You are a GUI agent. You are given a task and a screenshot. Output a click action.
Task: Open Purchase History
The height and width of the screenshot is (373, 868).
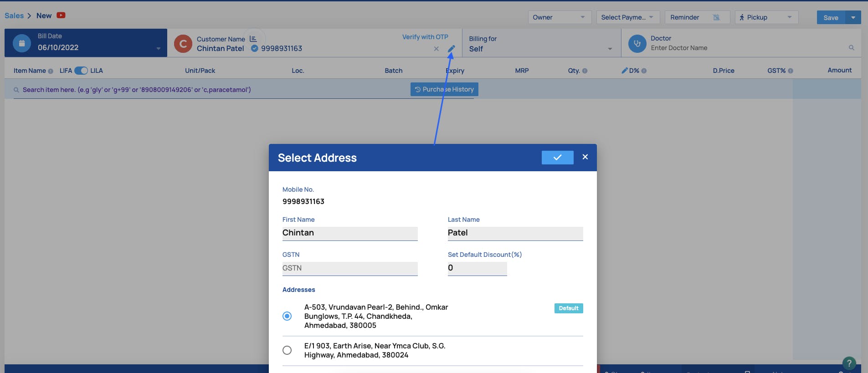pyautogui.click(x=444, y=89)
